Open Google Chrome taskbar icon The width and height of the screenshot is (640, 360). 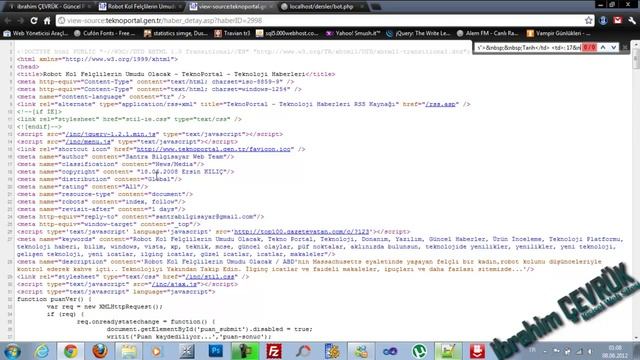click(x=71, y=351)
